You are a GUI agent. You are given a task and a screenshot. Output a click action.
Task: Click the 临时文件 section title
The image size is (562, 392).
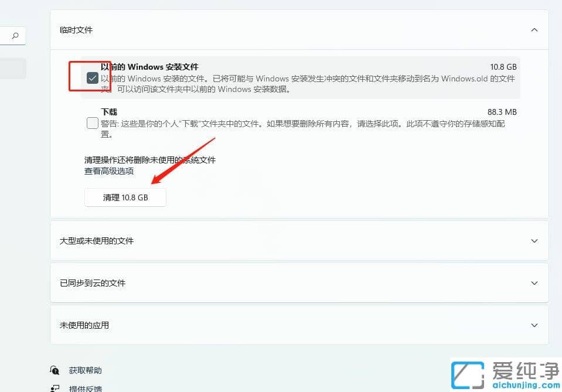(76, 30)
